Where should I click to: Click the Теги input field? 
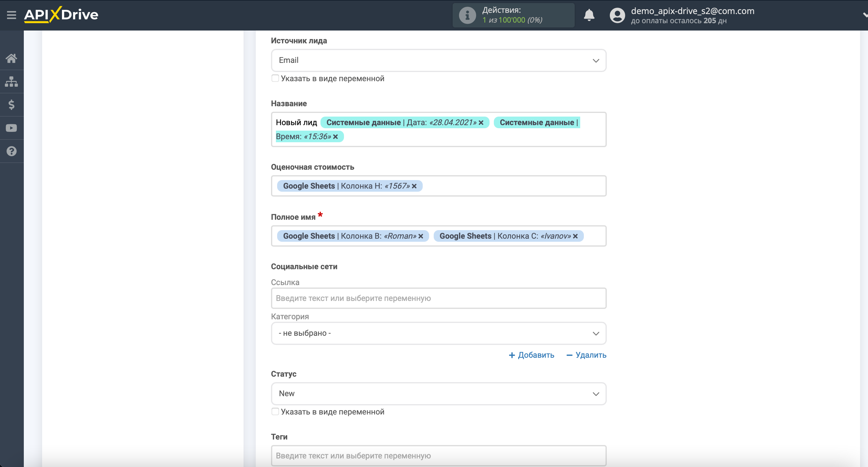(x=438, y=455)
